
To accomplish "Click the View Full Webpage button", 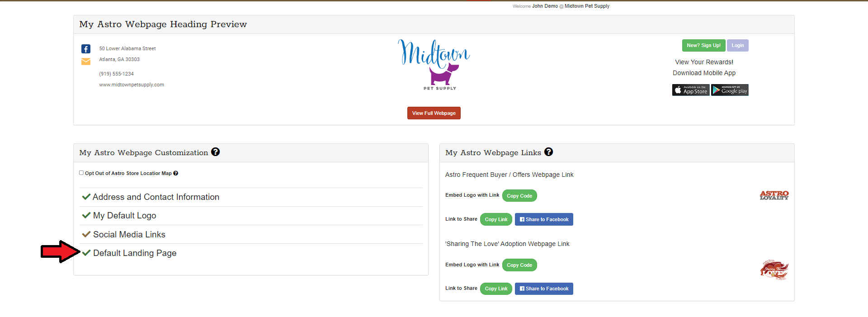I will point(434,113).
